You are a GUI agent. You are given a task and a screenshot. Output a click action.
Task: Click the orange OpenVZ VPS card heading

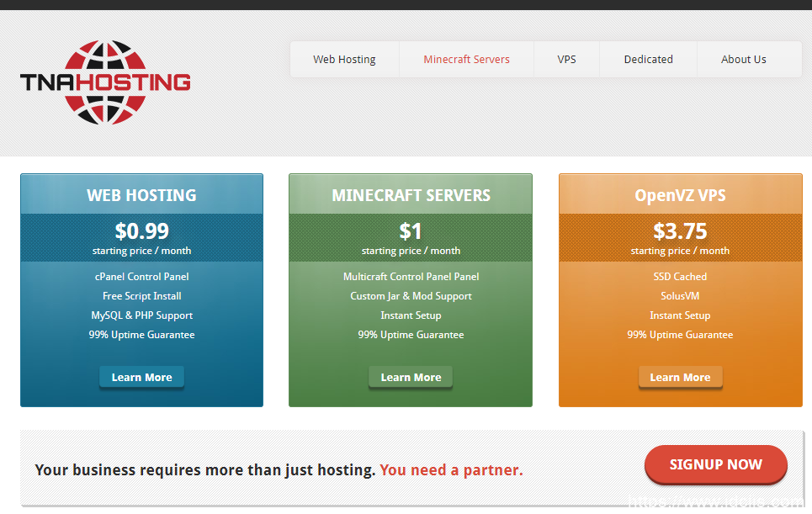[x=680, y=195]
